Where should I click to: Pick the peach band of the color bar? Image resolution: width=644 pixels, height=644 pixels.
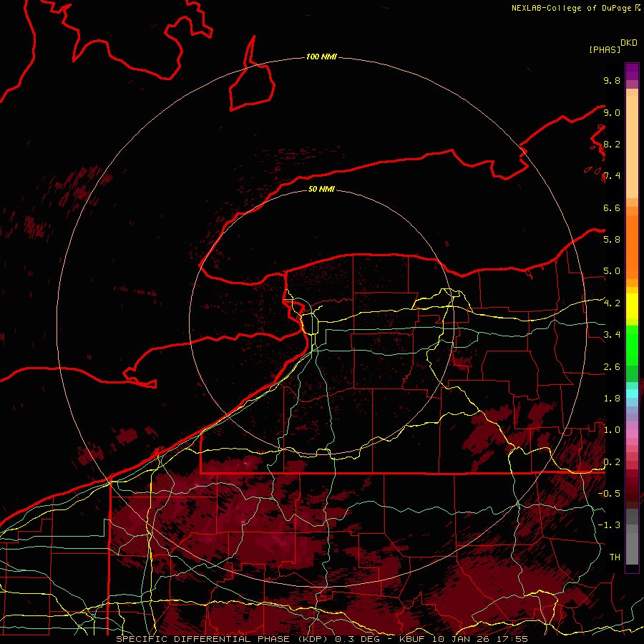tap(632, 147)
